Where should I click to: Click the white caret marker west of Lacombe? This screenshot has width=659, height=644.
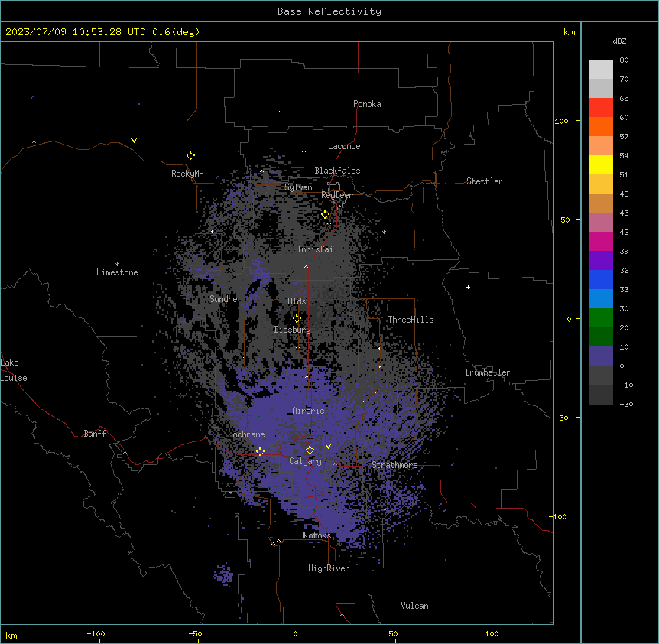coord(304,151)
